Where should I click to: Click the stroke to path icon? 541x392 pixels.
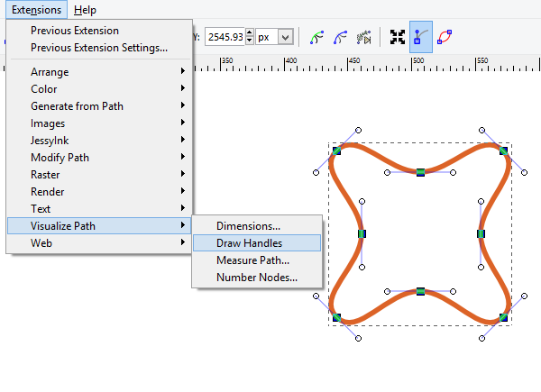(x=340, y=37)
